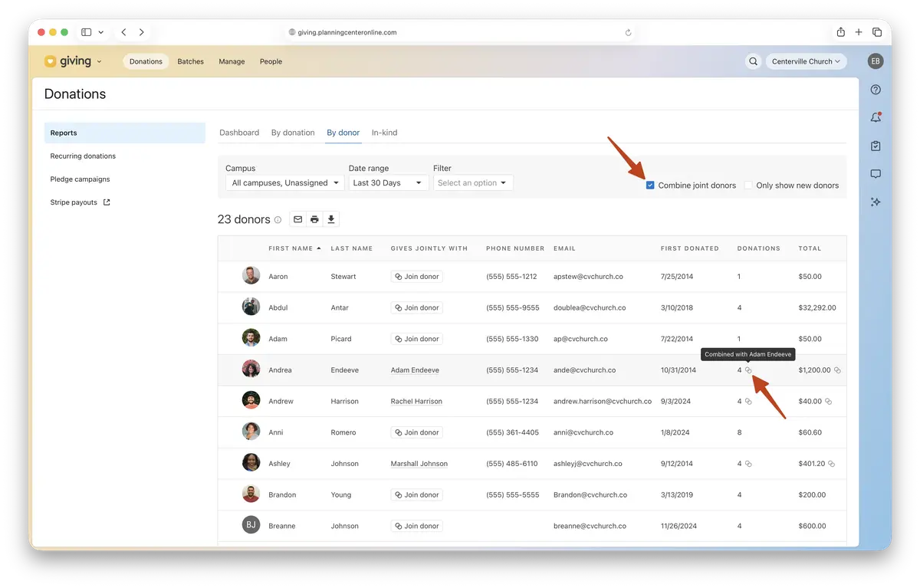Expand the browser sidebar menu chevron
This screenshot has height=588, width=920.
(x=101, y=32)
